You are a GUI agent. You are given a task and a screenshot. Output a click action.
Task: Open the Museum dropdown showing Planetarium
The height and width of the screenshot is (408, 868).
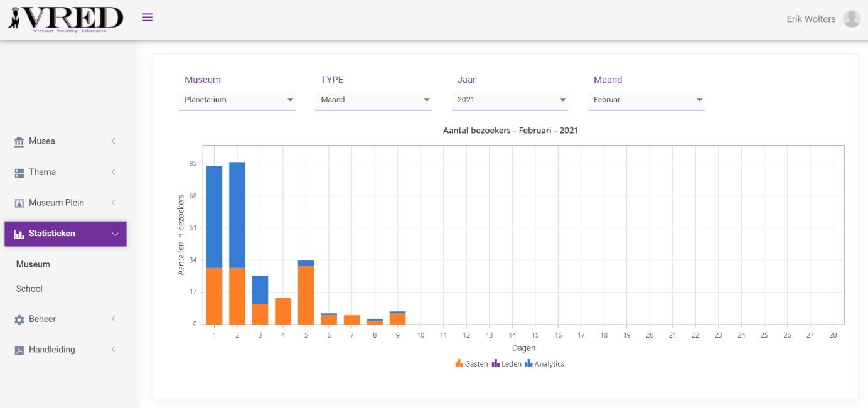pos(237,100)
